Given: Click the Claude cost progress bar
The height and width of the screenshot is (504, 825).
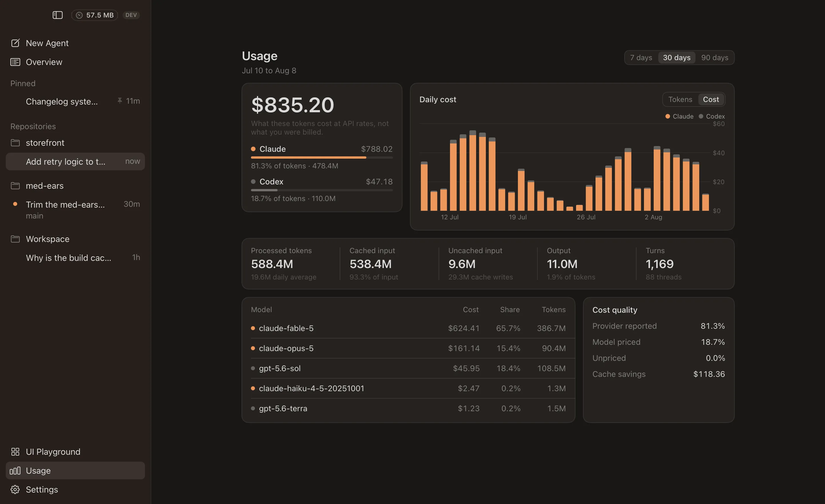Looking at the screenshot, I should pyautogui.click(x=322, y=157).
